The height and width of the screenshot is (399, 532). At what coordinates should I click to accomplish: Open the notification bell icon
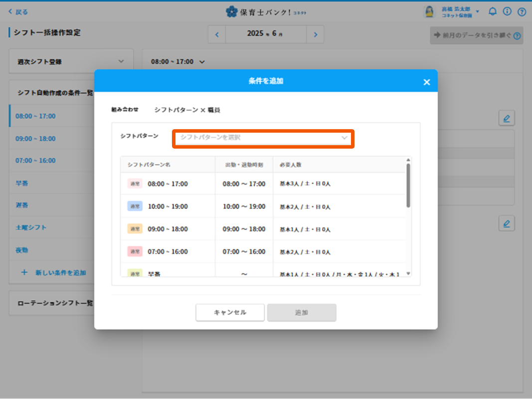coord(493,11)
